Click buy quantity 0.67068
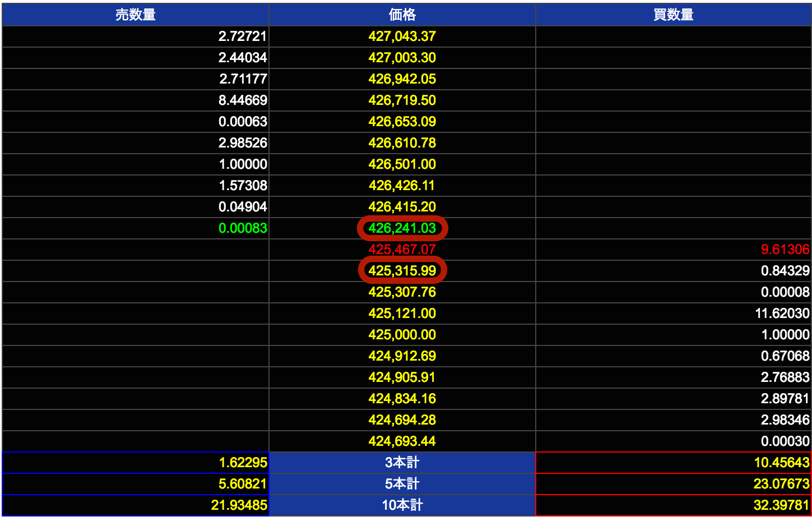This screenshot has height=521, width=812. 785,356
